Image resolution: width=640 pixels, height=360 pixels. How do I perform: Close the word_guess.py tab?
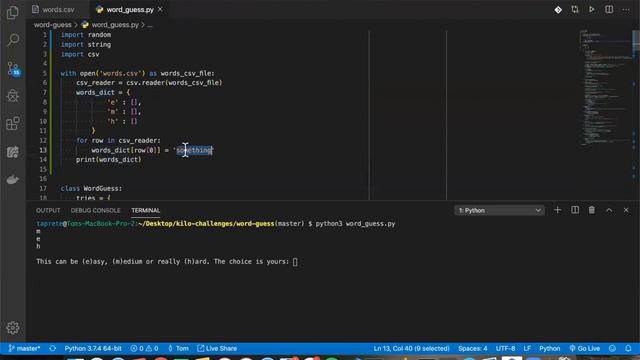point(160,9)
